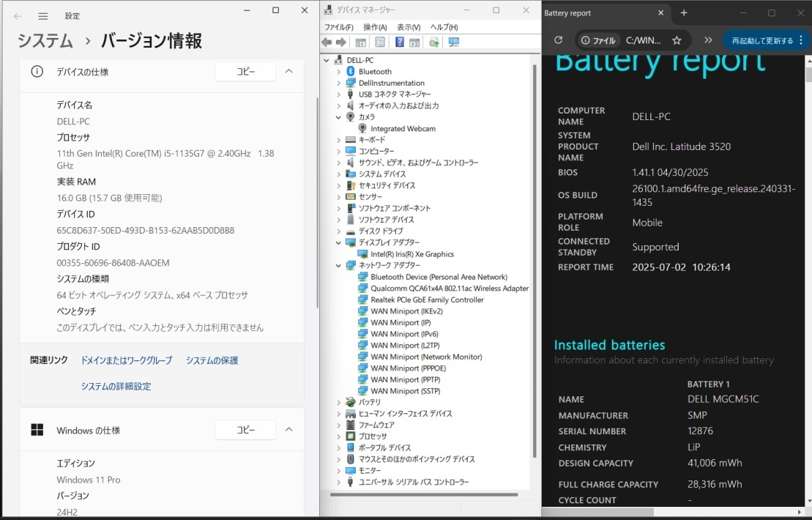Bookmark the page with the star icon
This screenshot has width=812, height=520.
point(677,40)
